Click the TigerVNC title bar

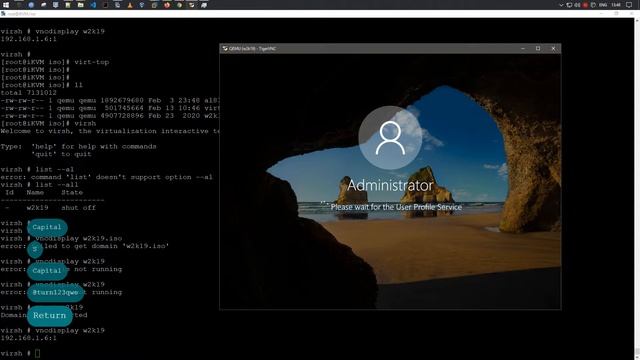[390, 49]
